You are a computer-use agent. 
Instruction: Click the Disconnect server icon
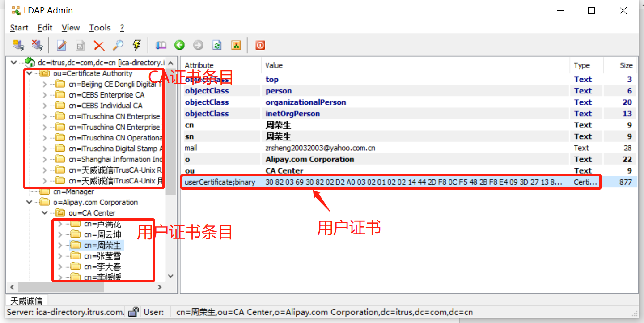point(37,45)
